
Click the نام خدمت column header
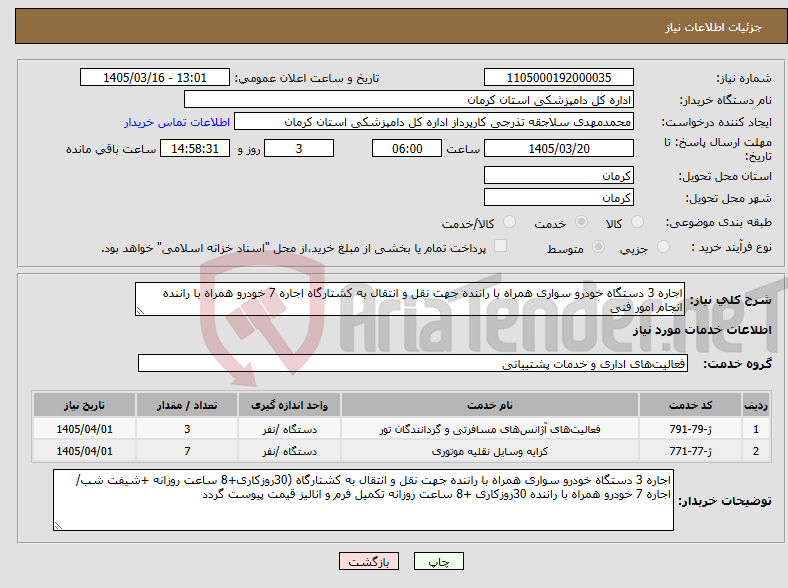pyautogui.click(x=489, y=405)
